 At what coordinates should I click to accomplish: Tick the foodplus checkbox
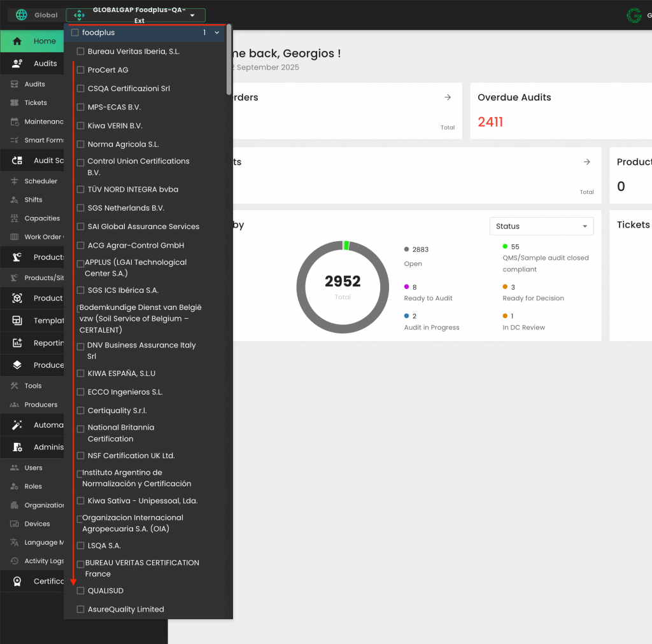point(75,32)
